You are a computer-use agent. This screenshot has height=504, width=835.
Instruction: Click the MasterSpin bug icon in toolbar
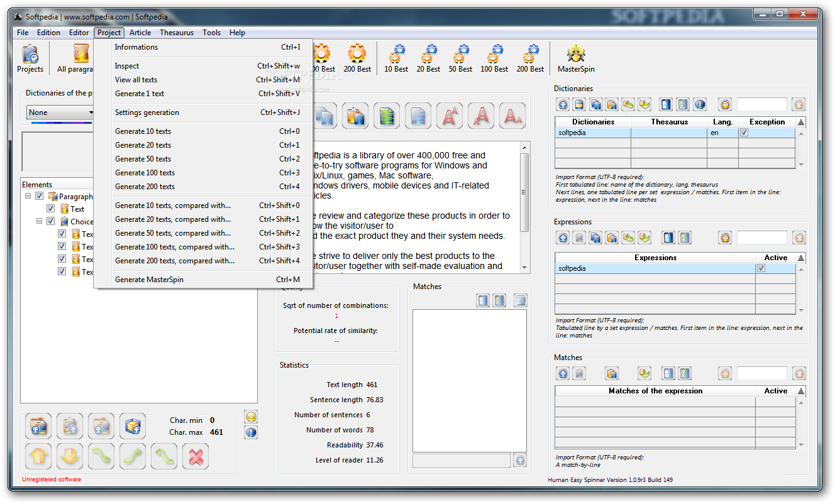coord(576,58)
